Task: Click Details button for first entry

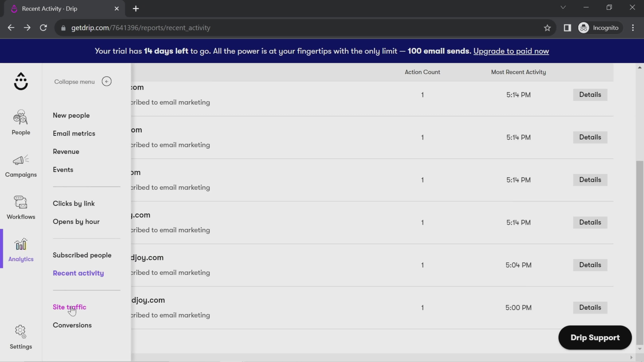Action: point(590,94)
